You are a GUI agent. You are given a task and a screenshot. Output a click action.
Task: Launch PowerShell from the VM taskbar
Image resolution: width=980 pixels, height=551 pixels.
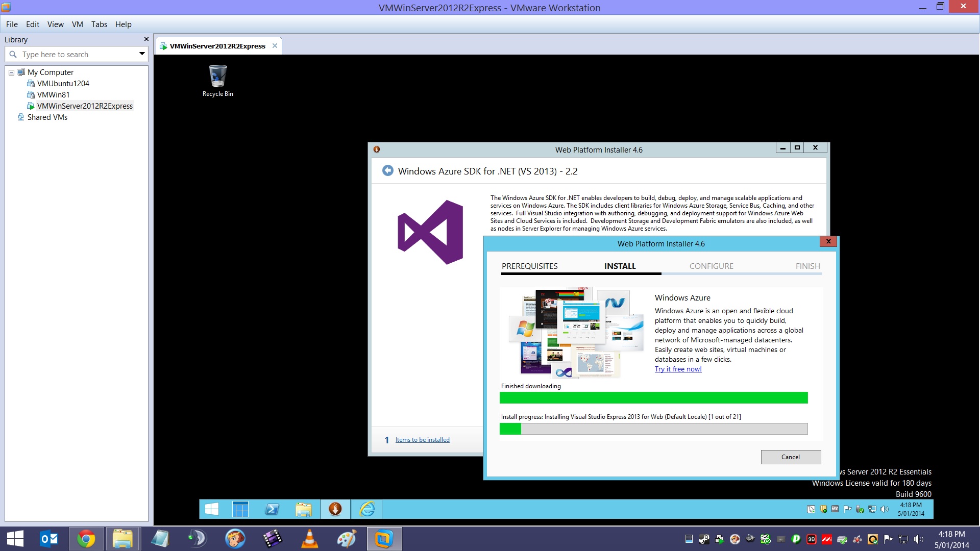point(272,509)
